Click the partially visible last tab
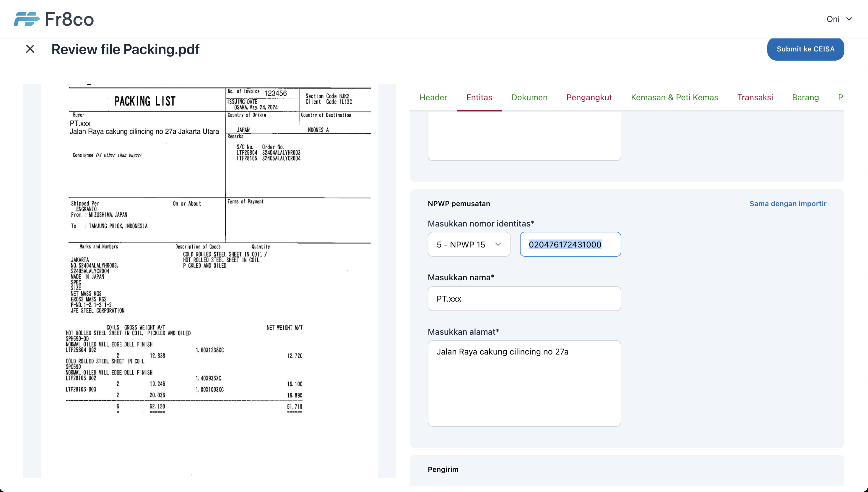 (841, 97)
